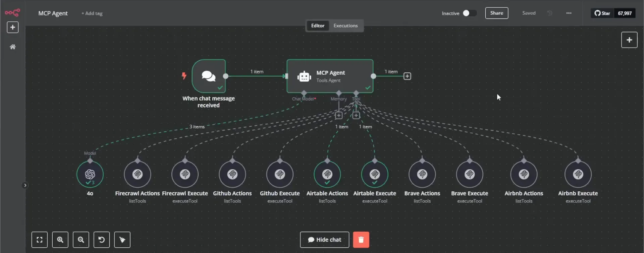The height and width of the screenshot is (253, 644).
Task: Click the red trash delete button
Action: coord(361,240)
